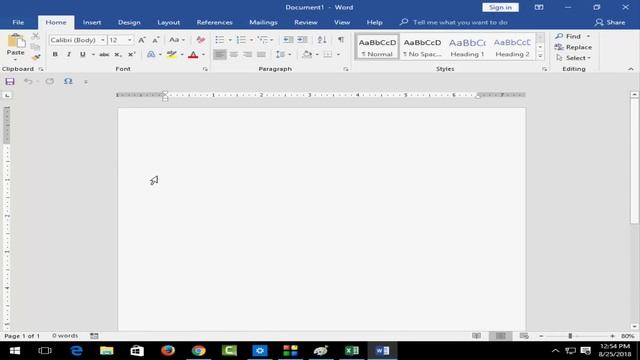The width and height of the screenshot is (640, 360).
Task: Clear all formatting eraser icon
Action: [x=200, y=40]
